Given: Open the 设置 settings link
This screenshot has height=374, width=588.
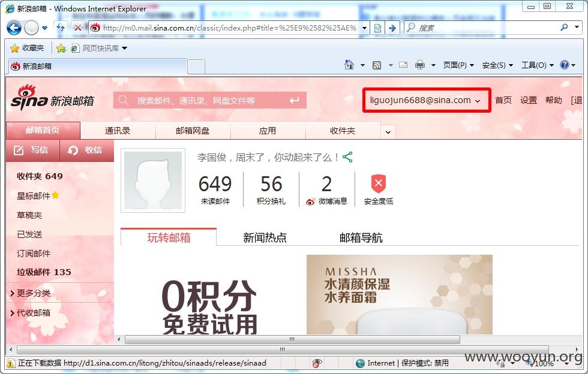Looking at the screenshot, I should coord(529,100).
